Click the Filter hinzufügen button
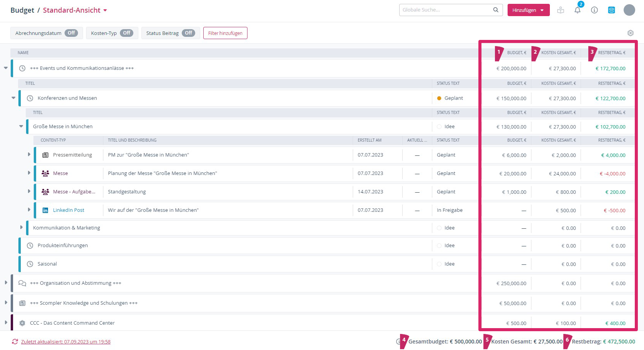Viewport: 644px width, 350px height. point(225,33)
